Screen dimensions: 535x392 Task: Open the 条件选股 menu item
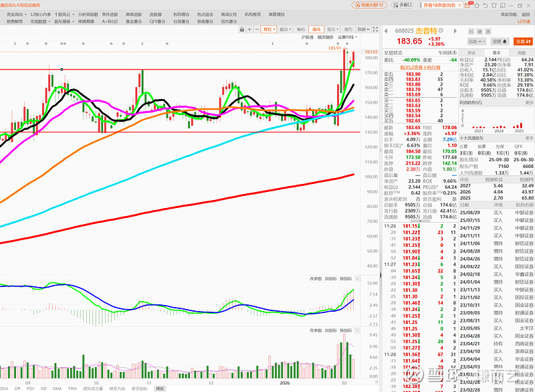click(110, 14)
